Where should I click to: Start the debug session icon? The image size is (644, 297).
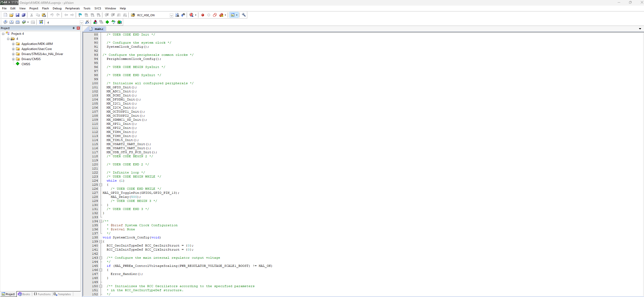pyautogui.click(x=191, y=15)
